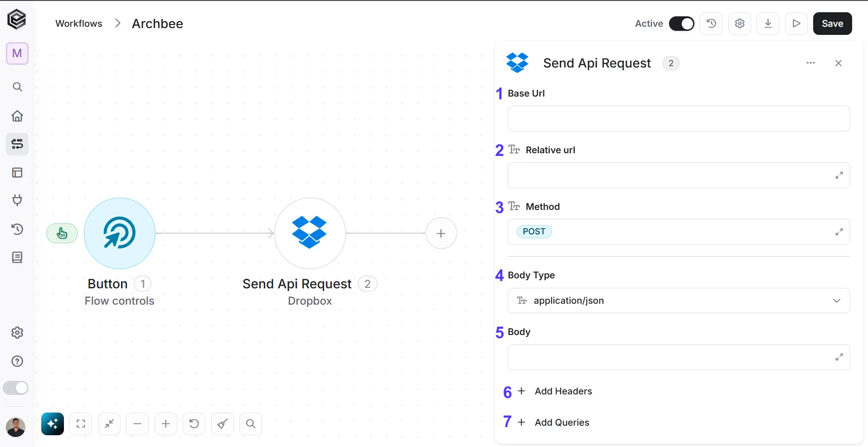Click the green manual trigger hand icon
Image resolution: width=868 pixels, height=447 pixels.
click(x=62, y=233)
